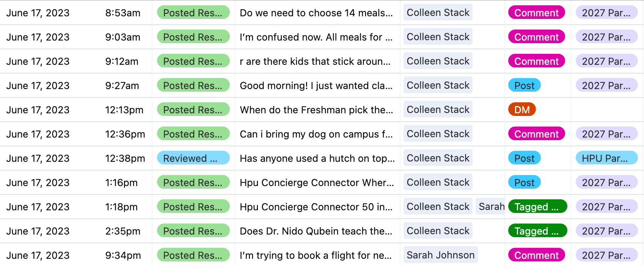
Task: Click the Post tag in the 1:16pm row
Action: click(x=524, y=183)
